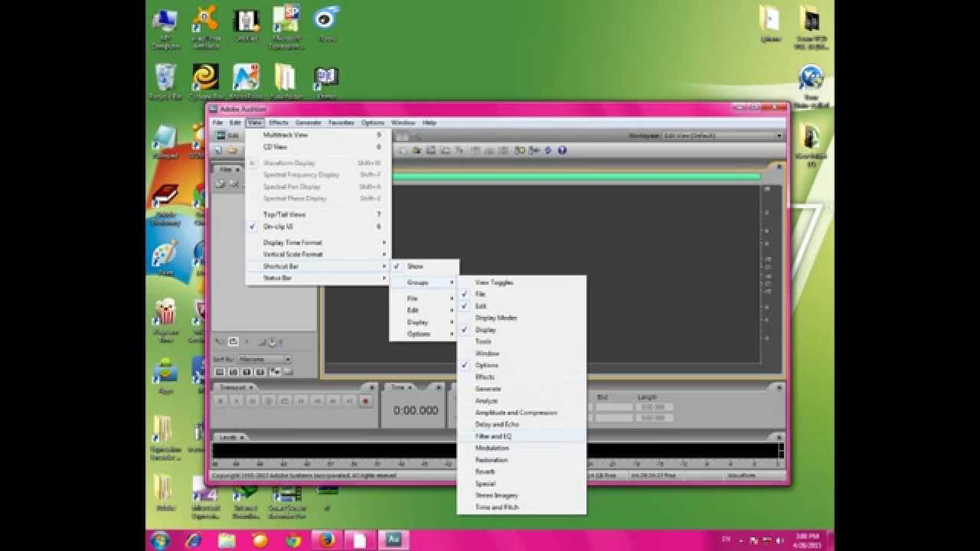Click the first icon in the Files panel bottom row
This screenshot has height=551, width=980.
click(220, 372)
